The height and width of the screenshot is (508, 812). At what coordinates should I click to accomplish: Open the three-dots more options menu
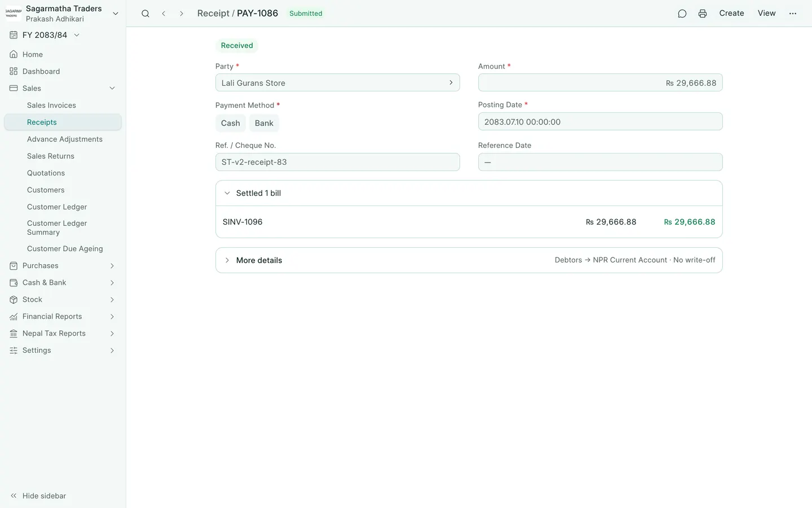coord(793,14)
